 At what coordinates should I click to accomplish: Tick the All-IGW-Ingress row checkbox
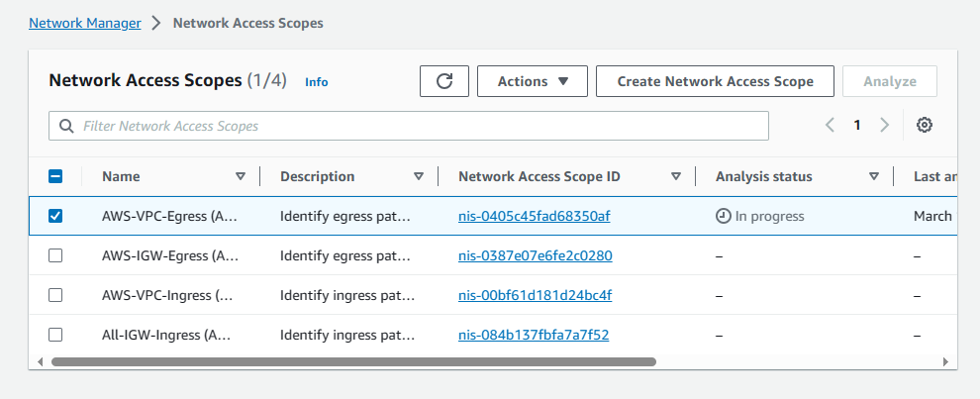[x=55, y=335]
